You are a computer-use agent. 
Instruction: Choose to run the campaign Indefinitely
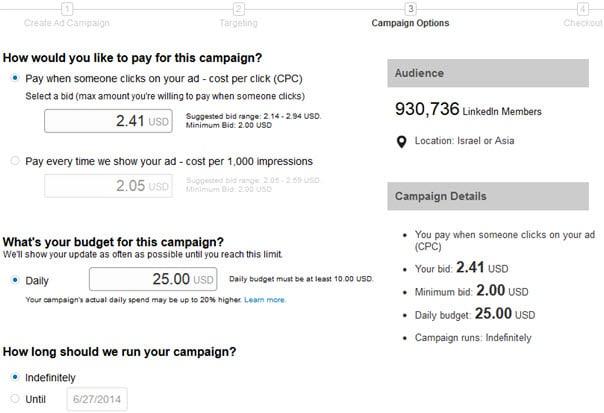tap(15, 377)
